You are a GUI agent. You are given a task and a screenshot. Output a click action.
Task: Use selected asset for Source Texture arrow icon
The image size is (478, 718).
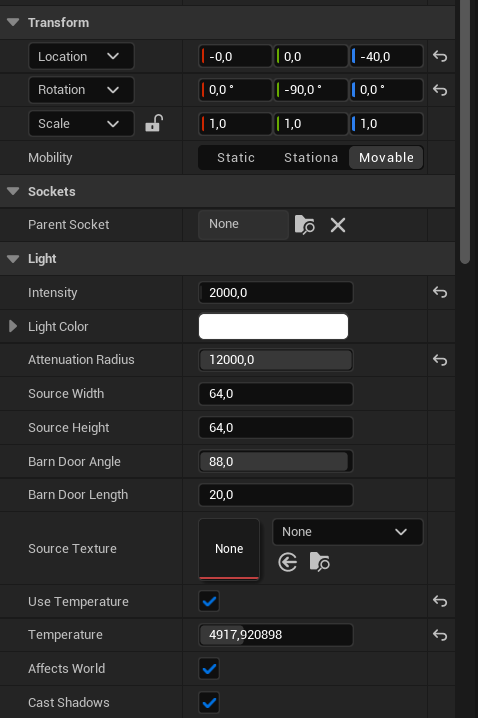(x=288, y=562)
